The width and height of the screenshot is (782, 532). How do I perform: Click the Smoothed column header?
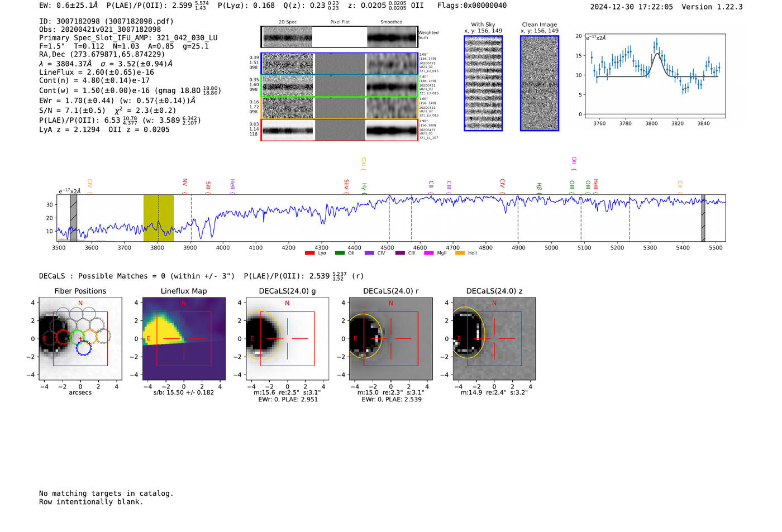coord(391,22)
